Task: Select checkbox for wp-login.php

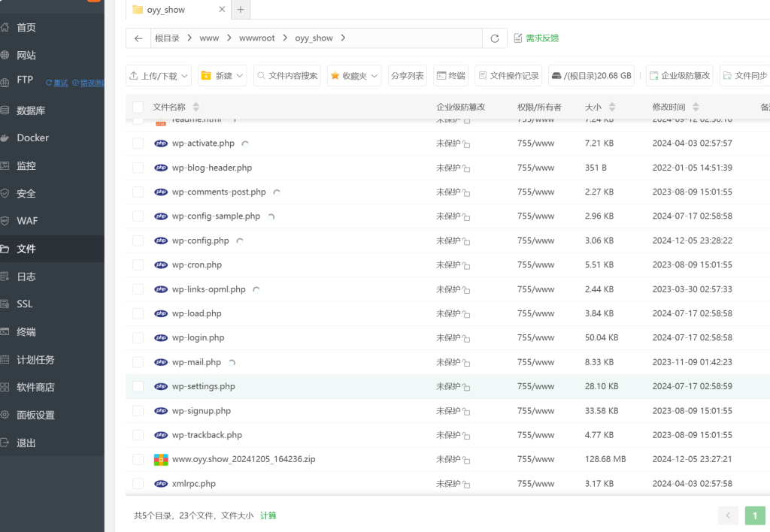Action: (138, 337)
